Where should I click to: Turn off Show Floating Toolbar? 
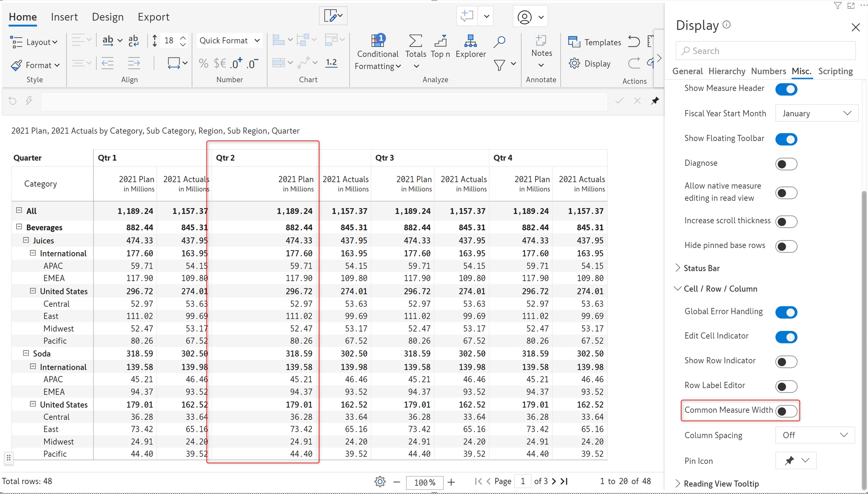(x=786, y=139)
